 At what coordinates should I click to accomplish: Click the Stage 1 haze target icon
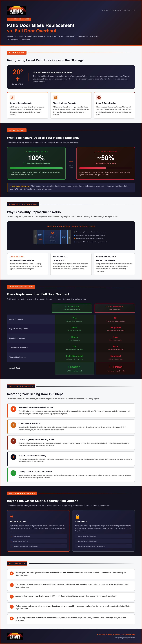pos(12,98)
